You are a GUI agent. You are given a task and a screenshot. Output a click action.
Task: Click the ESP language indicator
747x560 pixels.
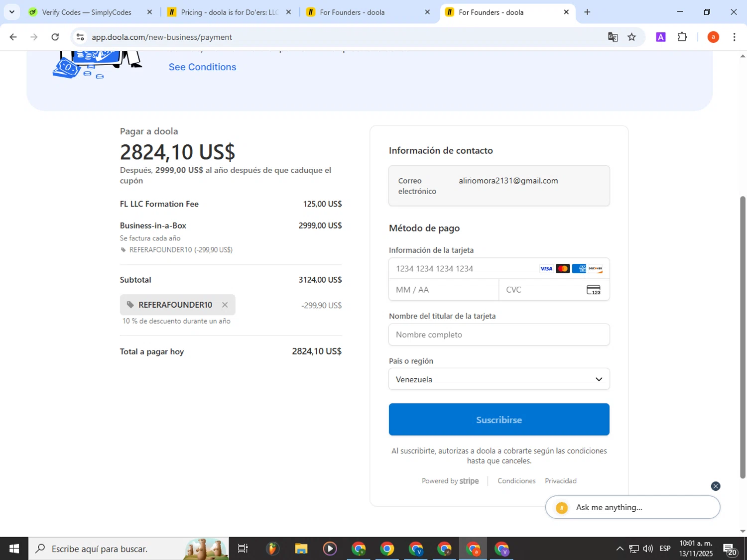[665, 549]
